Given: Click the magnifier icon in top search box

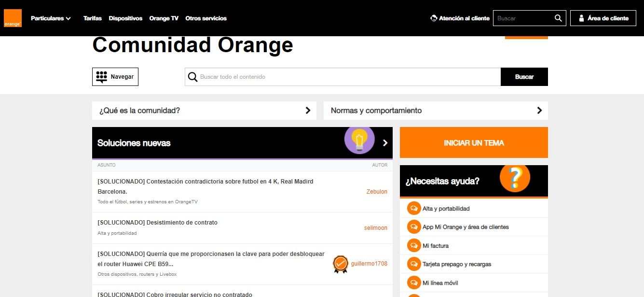Looking at the screenshot, I should click(x=558, y=18).
